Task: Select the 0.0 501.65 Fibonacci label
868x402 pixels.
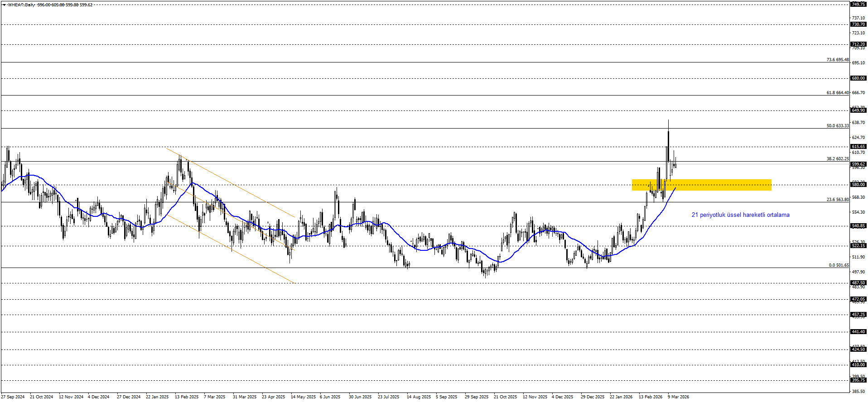Action: [x=839, y=265]
